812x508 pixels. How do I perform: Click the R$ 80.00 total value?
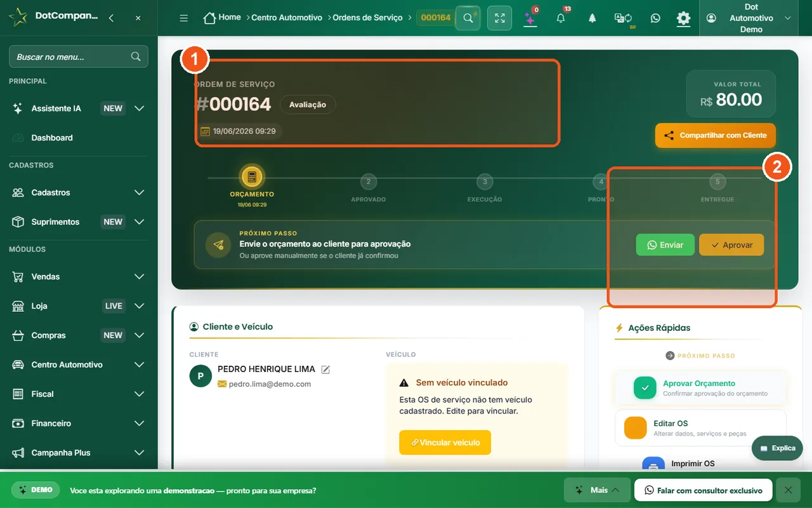coord(731,100)
